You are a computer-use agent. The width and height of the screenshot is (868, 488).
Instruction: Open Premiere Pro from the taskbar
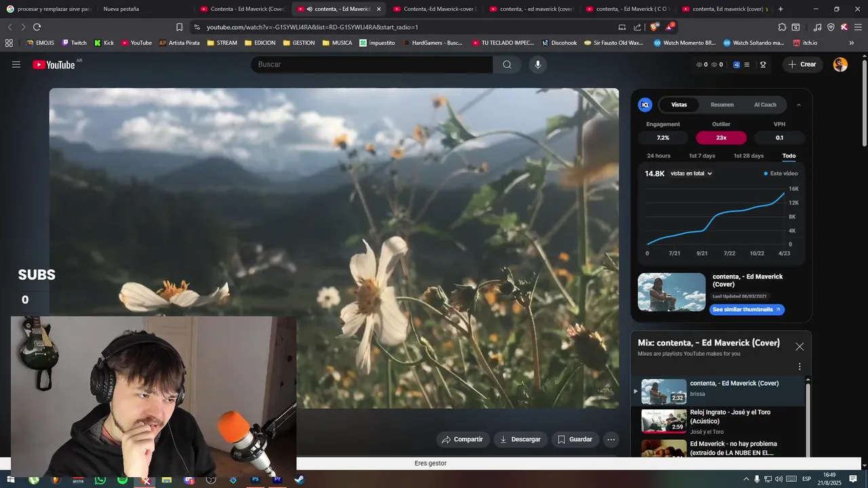(277, 479)
